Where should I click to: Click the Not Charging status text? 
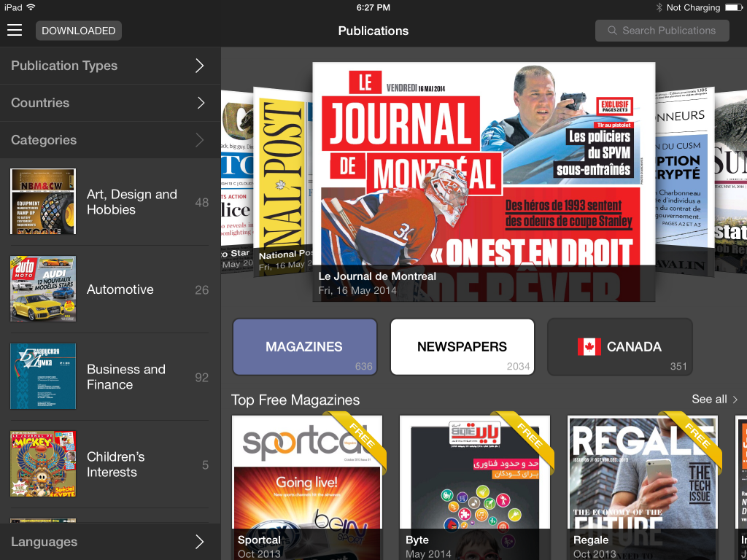(693, 7)
